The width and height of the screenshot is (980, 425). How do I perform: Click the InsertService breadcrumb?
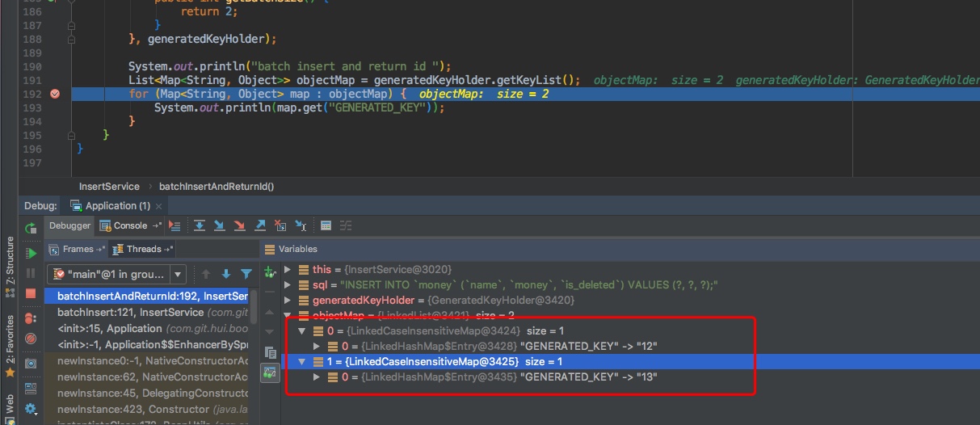pyautogui.click(x=109, y=186)
